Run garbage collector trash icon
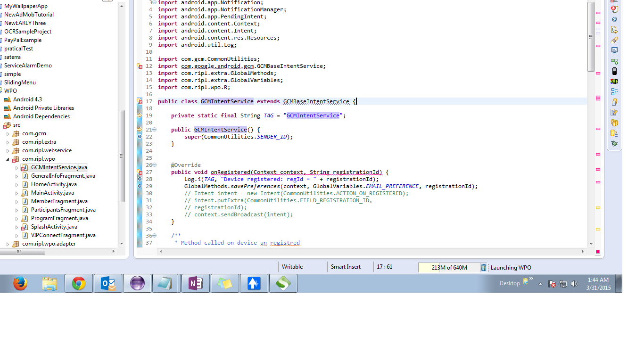 click(x=484, y=267)
